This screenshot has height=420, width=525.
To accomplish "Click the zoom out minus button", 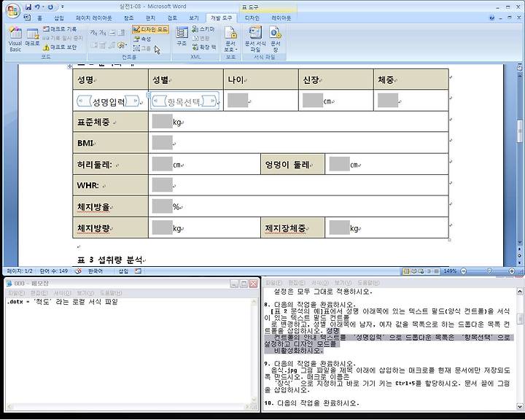I will pos(464,271).
